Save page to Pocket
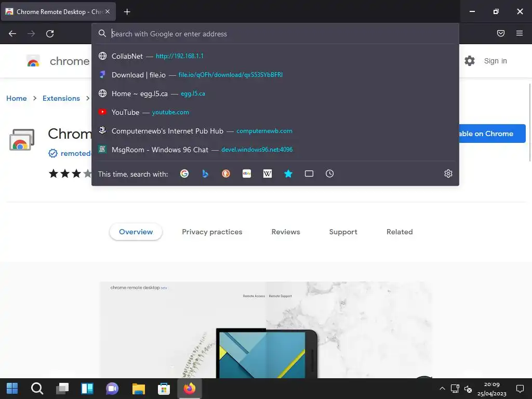 tap(501, 33)
